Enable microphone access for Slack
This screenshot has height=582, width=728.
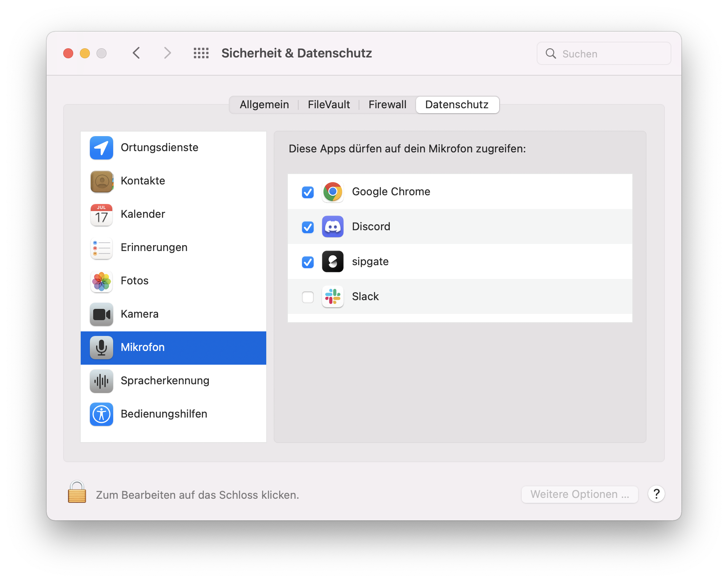tap(308, 297)
